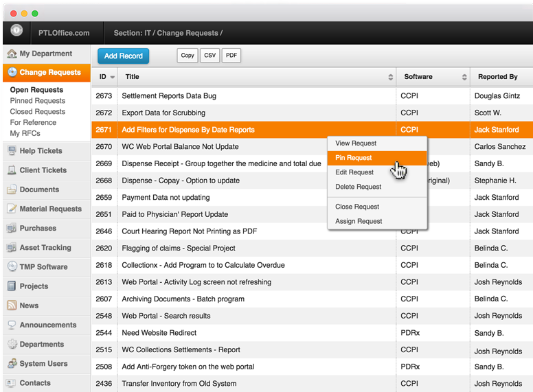Screen dimensions: 533x392
Task: Select Delete Request in context menu
Action: (377, 187)
